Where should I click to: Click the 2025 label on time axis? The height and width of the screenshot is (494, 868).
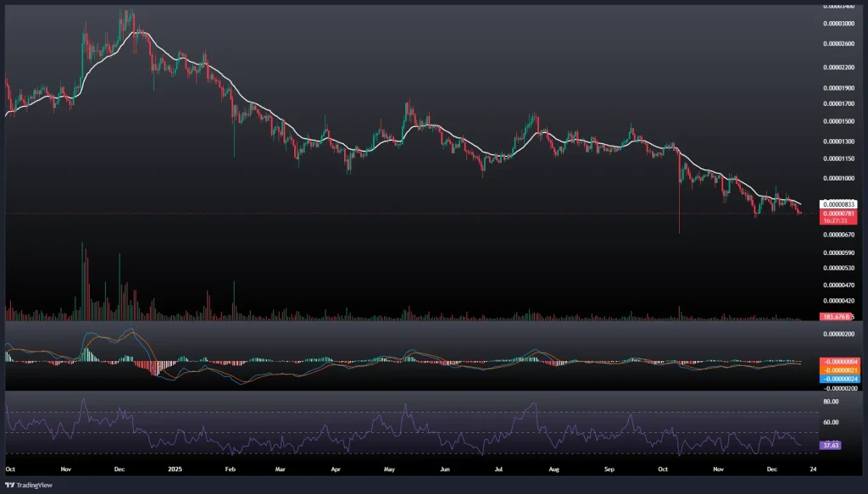pos(175,467)
